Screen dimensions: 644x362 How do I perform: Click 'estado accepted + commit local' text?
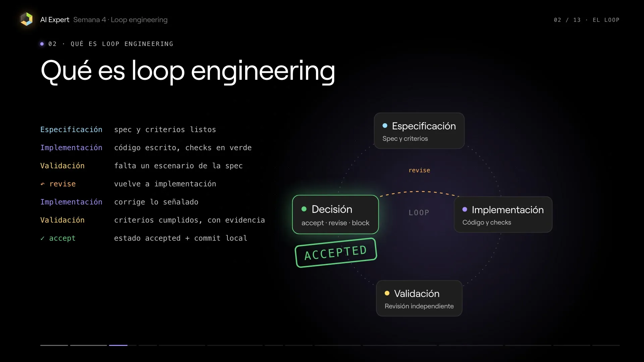pyautogui.click(x=181, y=238)
